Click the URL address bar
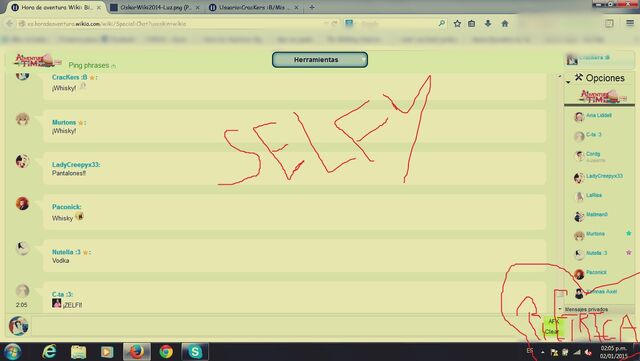The width and height of the screenshot is (640, 361). (x=171, y=24)
